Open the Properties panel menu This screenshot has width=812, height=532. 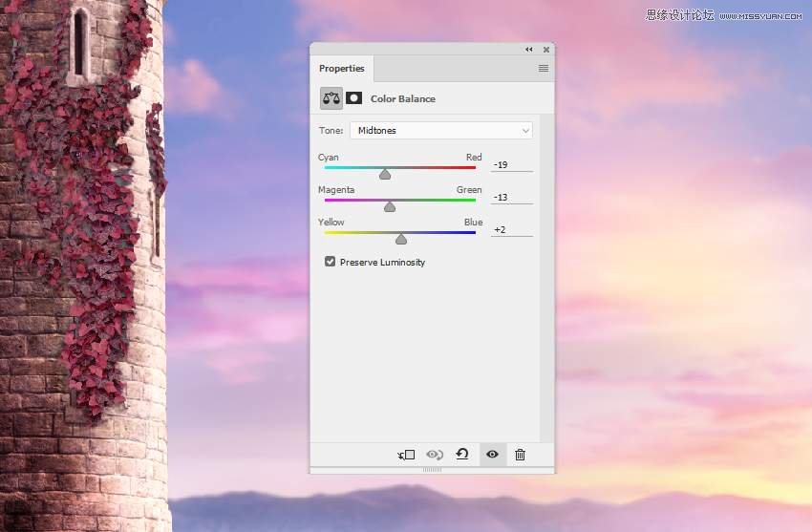[x=544, y=69]
